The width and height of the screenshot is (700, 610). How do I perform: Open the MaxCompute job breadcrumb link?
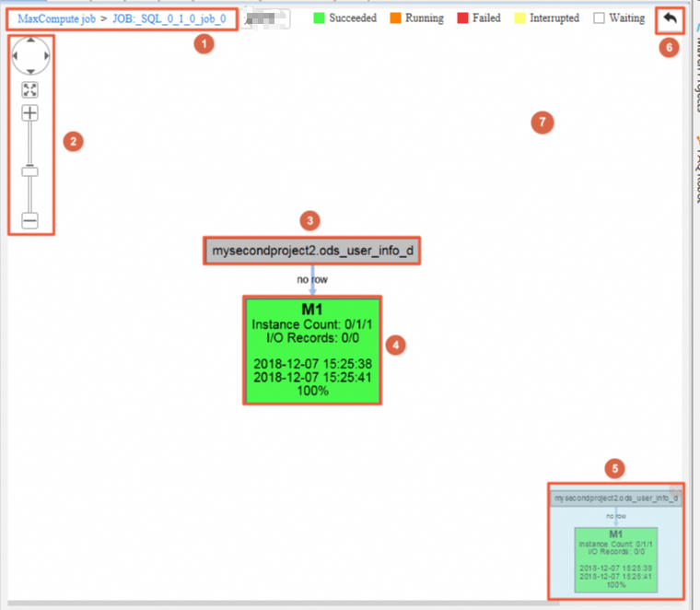(57, 18)
